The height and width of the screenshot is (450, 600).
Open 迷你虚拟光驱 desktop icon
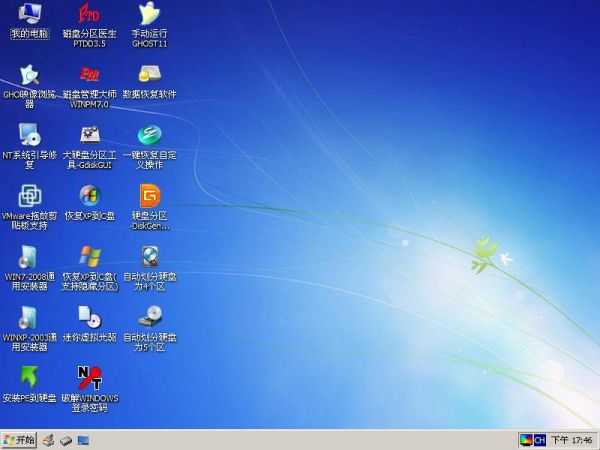click(89, 318)
